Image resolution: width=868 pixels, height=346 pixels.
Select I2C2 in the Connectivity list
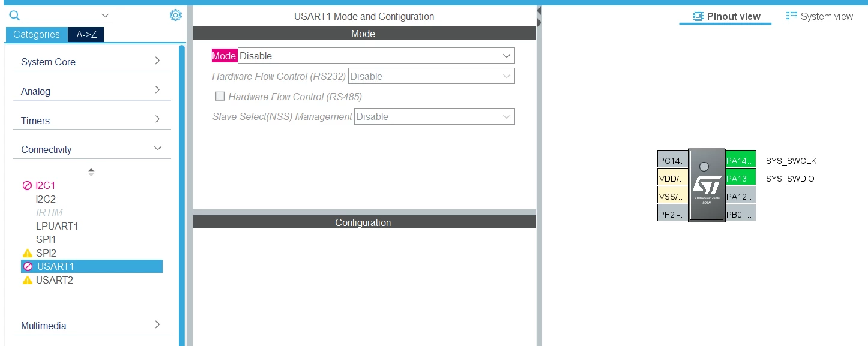coord(46,199)
